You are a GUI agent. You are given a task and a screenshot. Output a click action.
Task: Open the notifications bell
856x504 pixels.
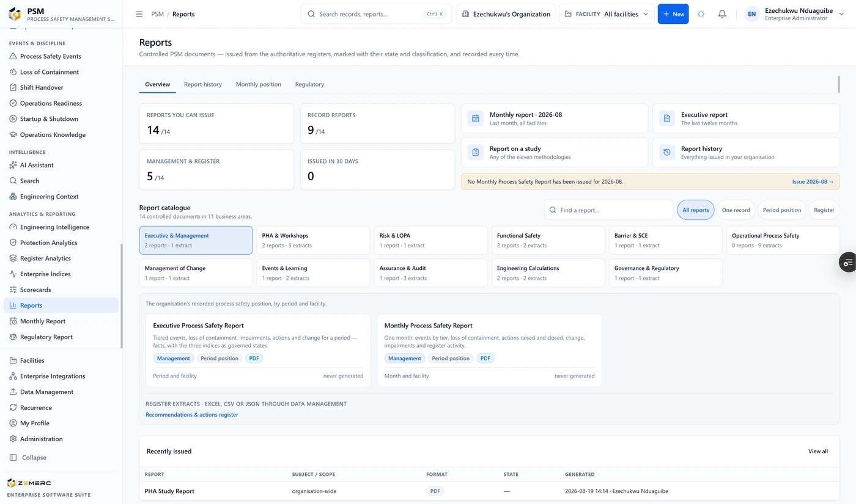[x=722, y=14]
